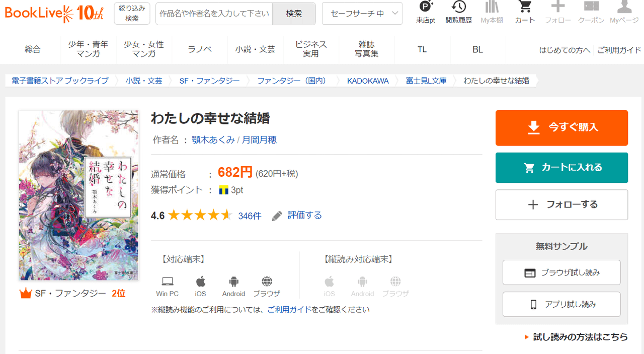
Task: Open the 閲覧履歴 browsing history icon
Action: [458, 7]
